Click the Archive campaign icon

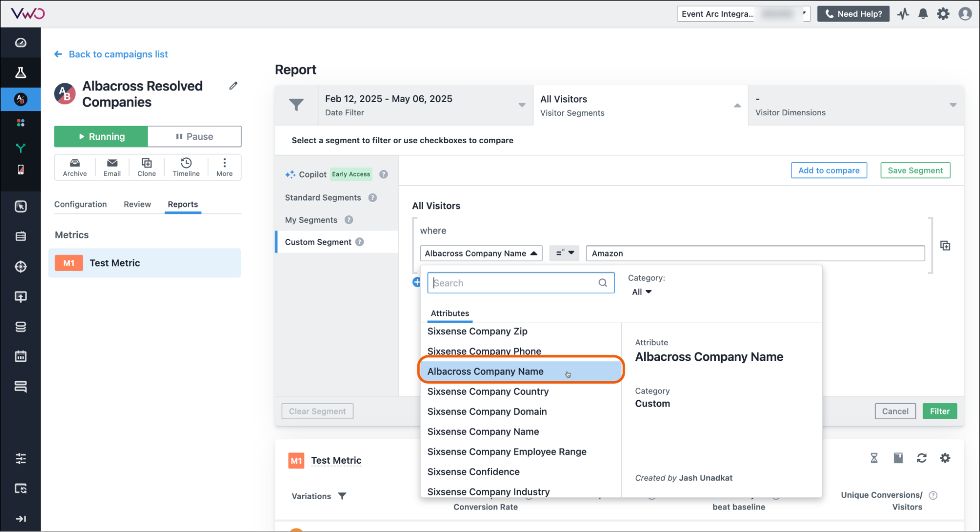click(75, 167)
